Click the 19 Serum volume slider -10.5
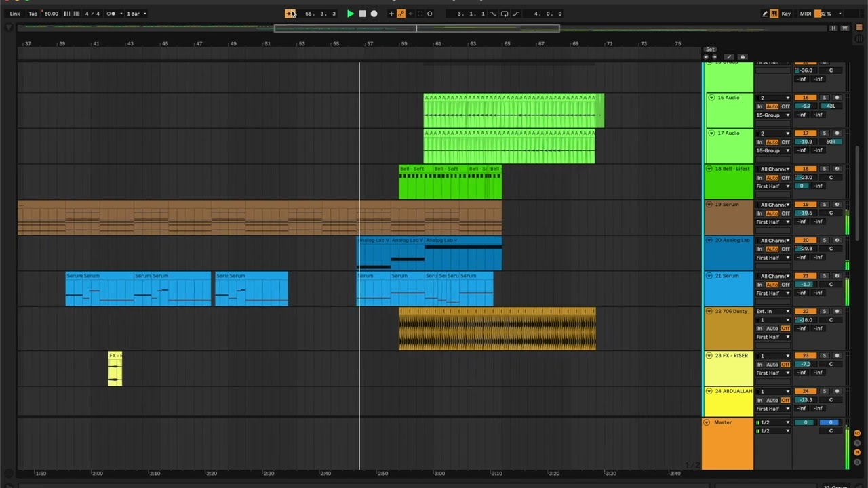The width and height of the screenshot is (868, 488). (806, 213)
